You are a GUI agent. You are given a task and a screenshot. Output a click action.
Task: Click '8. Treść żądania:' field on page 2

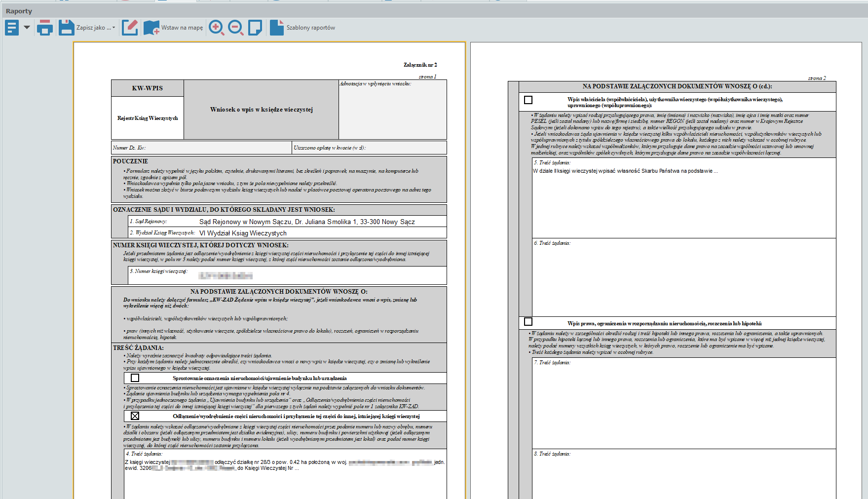pyautogui.click(x=684, y=474)
